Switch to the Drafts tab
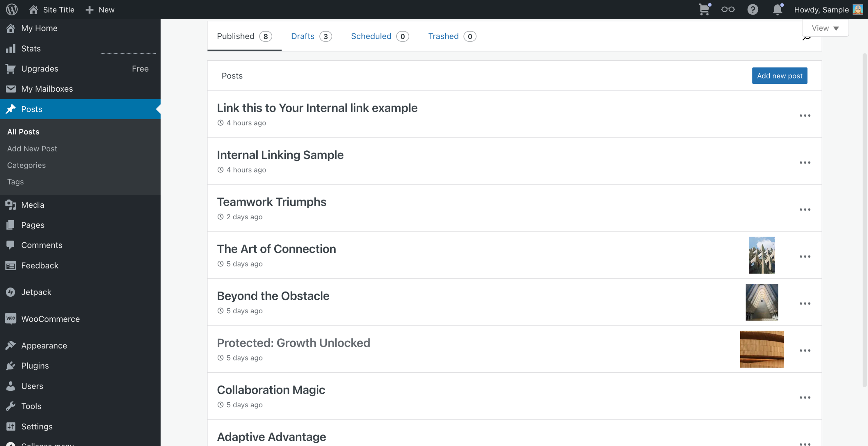 311,36
